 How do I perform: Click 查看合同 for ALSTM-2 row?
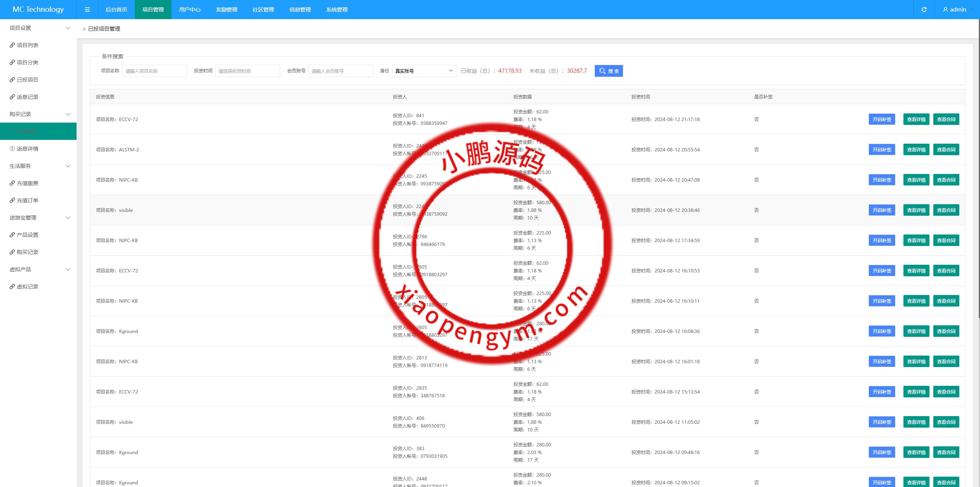tap(946, 150)
